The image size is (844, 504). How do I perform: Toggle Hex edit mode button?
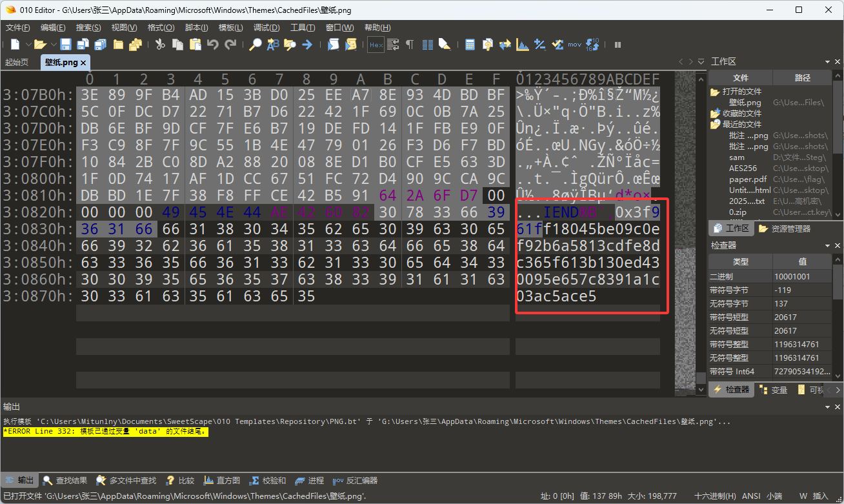tap(376, 45)
